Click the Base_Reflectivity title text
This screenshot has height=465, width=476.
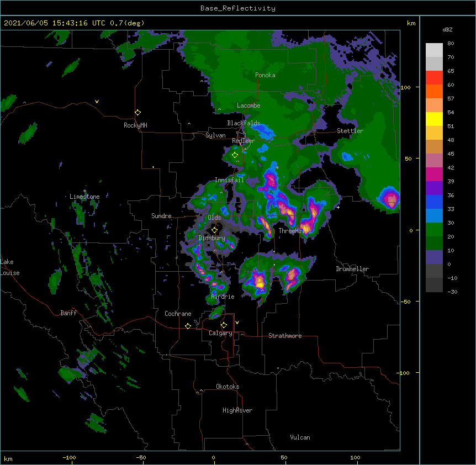coord(237,8)
